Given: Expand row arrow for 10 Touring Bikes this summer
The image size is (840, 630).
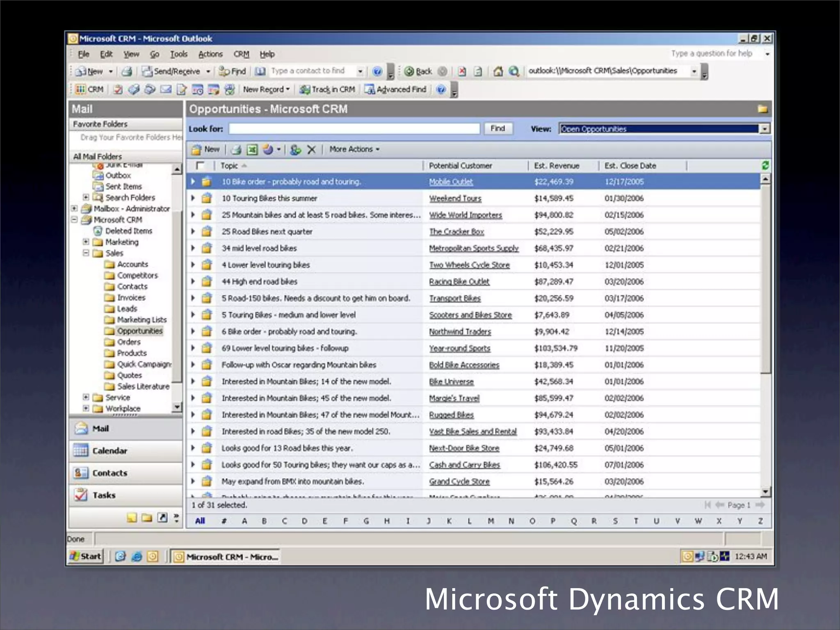Looking at the screenshot, I should (x=193, y=198).
